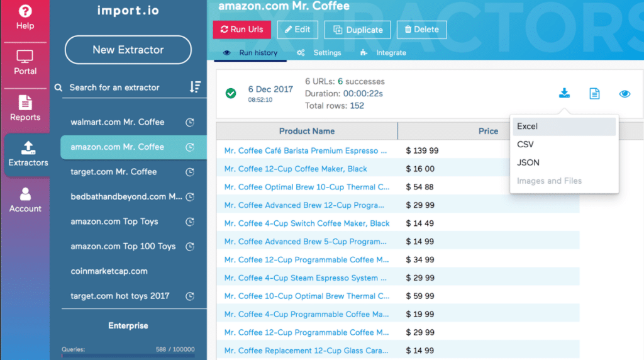
Task: Choose Excel from the download menu
Action: click(564, 127)
